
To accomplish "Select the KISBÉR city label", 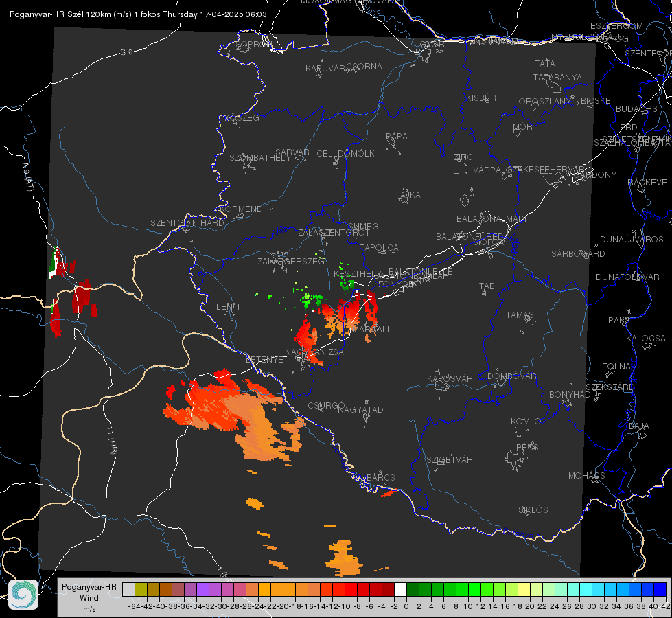I will click(481, 98).
